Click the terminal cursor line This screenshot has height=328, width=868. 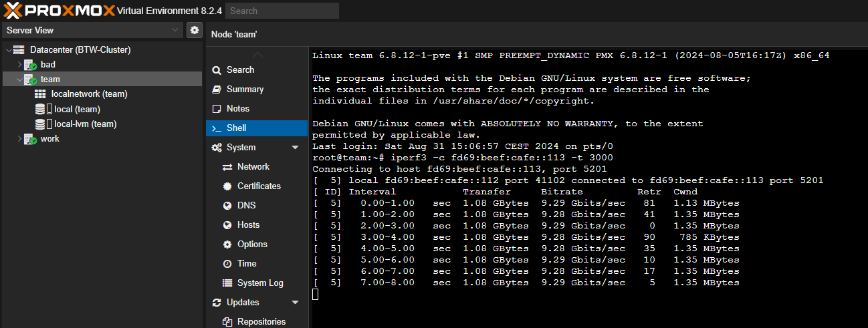(x=316, y=294)
